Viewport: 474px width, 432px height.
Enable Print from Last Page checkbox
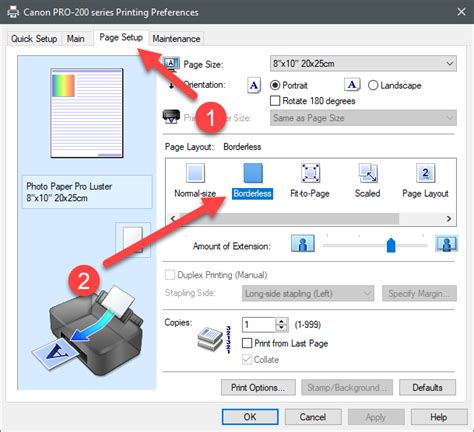pyautogui.click(x=247, y=343)
